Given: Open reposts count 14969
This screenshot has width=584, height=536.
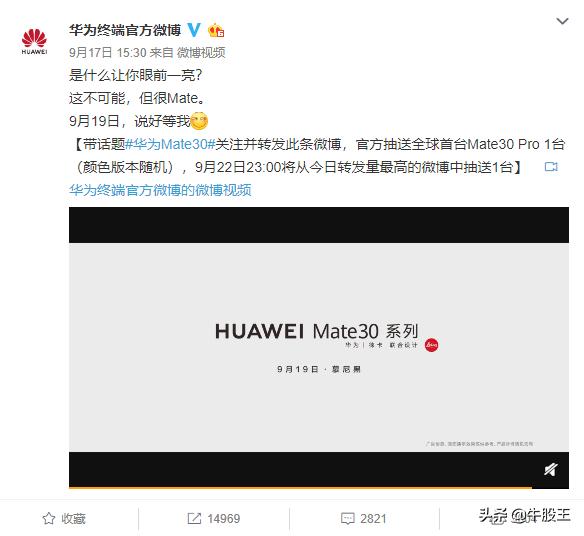Looking at the screenshot, I should coord(223,518).
